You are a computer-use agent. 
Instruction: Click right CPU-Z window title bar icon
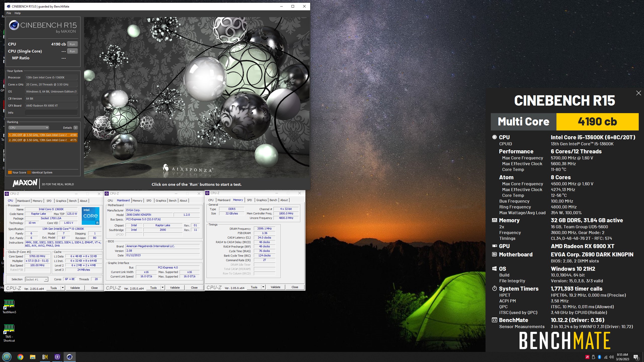(207, 193)
